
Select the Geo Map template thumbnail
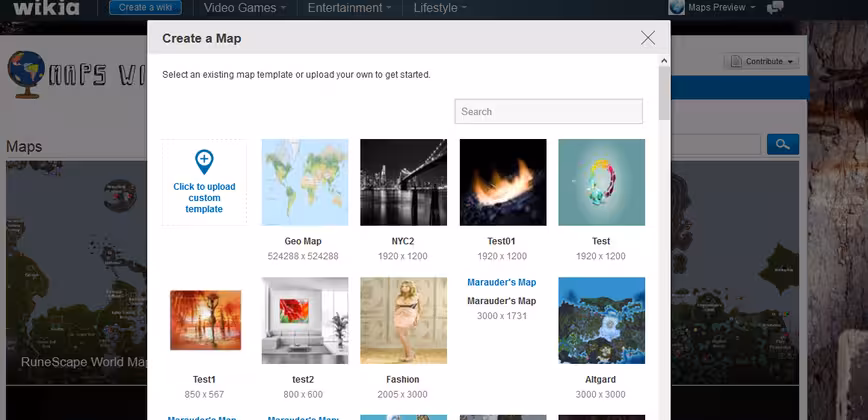[x=305, y=182]
